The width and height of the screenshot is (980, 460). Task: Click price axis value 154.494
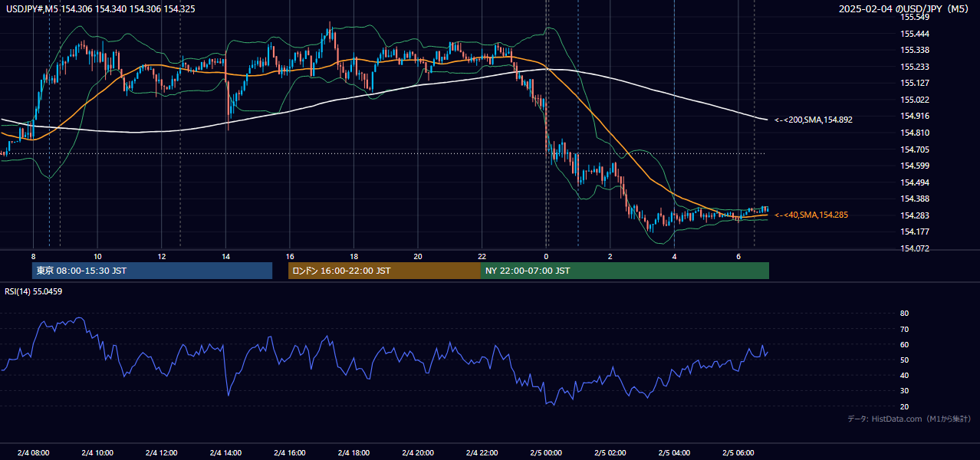915,182
